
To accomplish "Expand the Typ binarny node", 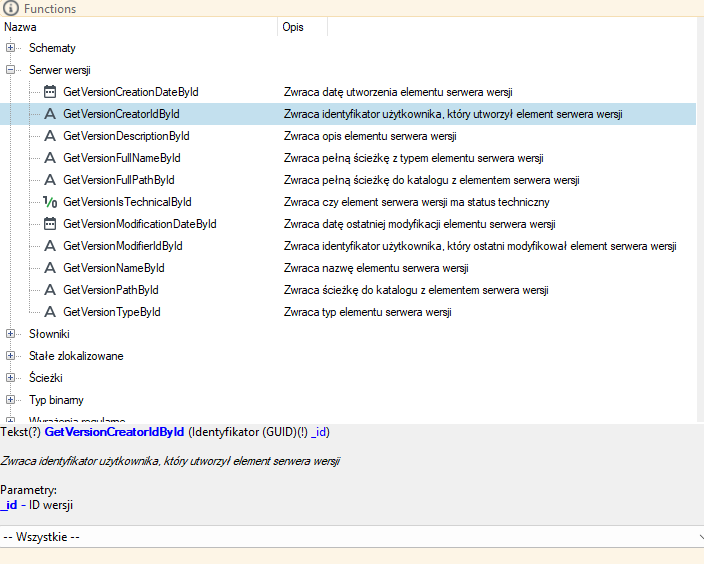I will (x=10, y=400).
